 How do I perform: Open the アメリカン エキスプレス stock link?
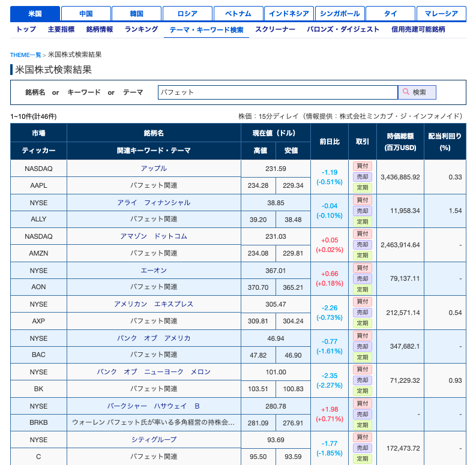[154, 304]
